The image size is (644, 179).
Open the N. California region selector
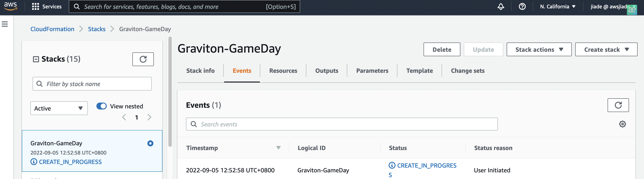click(557, 6)
